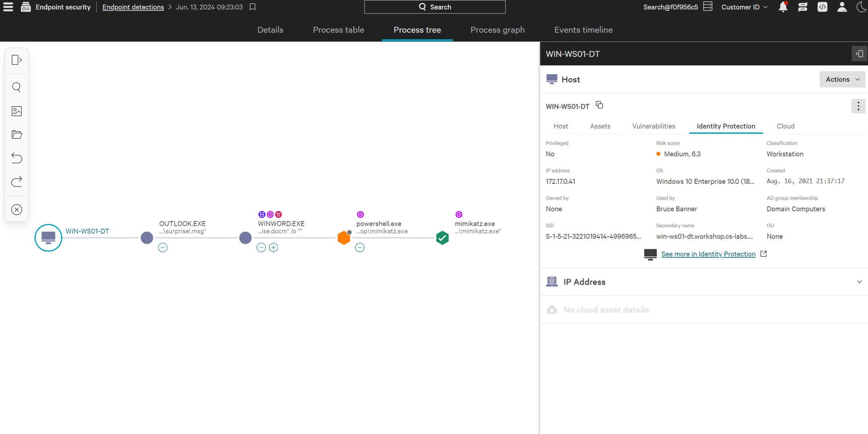
Task: Click the top Search field
Action: tap(434, 7)
